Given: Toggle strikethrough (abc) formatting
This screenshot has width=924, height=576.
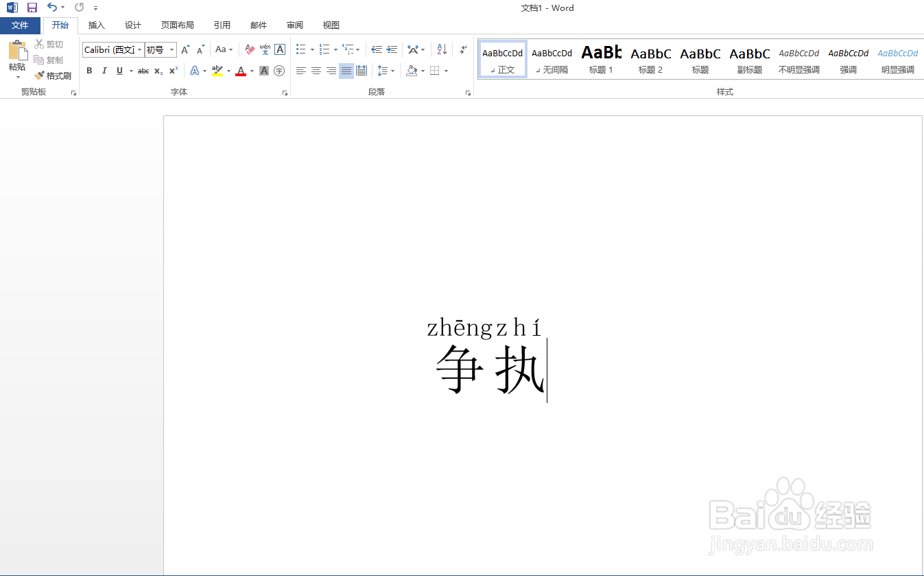Looking at the screenshot, I should (143, 71).
